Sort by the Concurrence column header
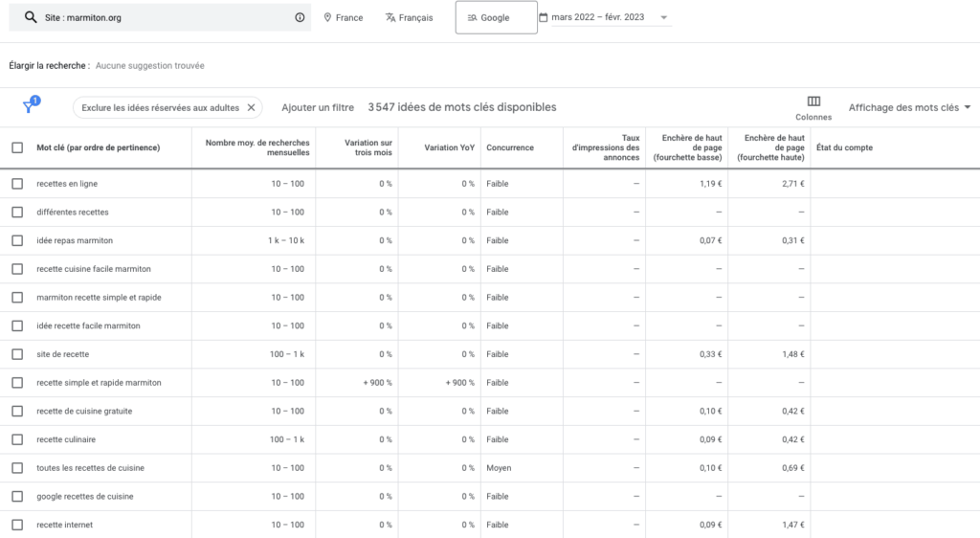The image size is (980, 538). pyautogui.click(x=510, y=147)
